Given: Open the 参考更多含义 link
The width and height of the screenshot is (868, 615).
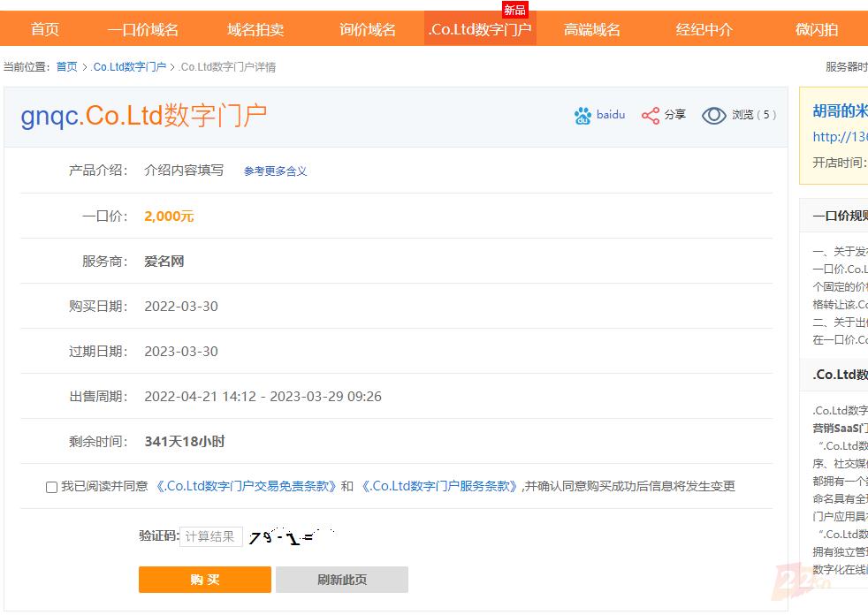Looking at the screenshot, I should click(275, 171).
